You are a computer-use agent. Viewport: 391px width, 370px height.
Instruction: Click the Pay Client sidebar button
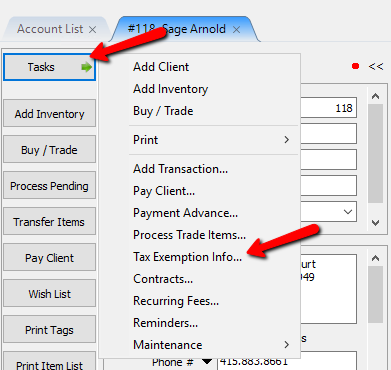point(49,258)
